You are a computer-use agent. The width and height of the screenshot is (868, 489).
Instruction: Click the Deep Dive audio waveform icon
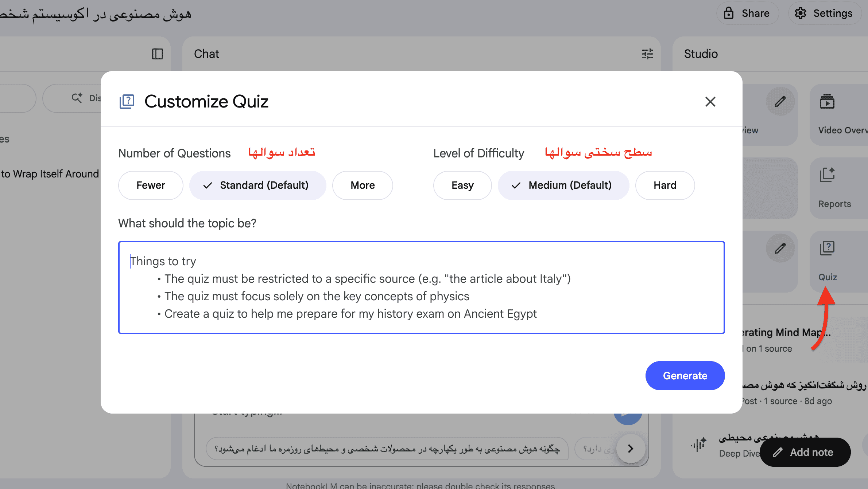point(698,445)
